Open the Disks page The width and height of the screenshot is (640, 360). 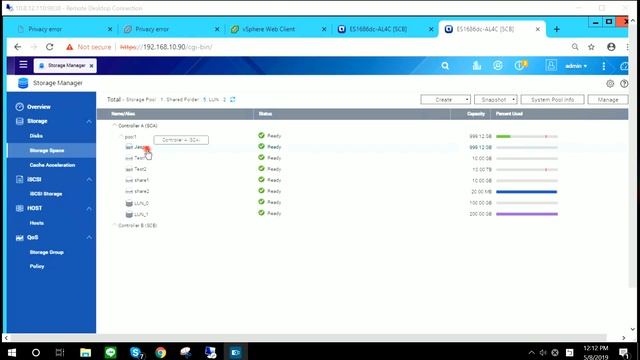click(36, 136)
